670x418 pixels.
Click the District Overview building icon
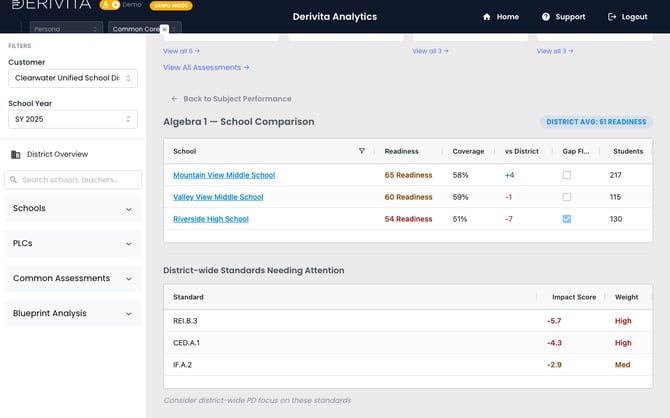[16, 154]
